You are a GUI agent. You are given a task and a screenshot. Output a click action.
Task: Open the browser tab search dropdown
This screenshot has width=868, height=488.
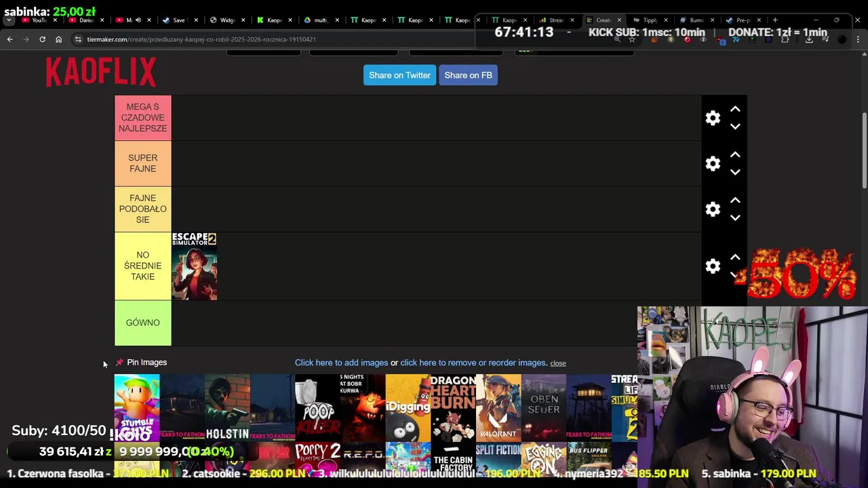(9, 20)
